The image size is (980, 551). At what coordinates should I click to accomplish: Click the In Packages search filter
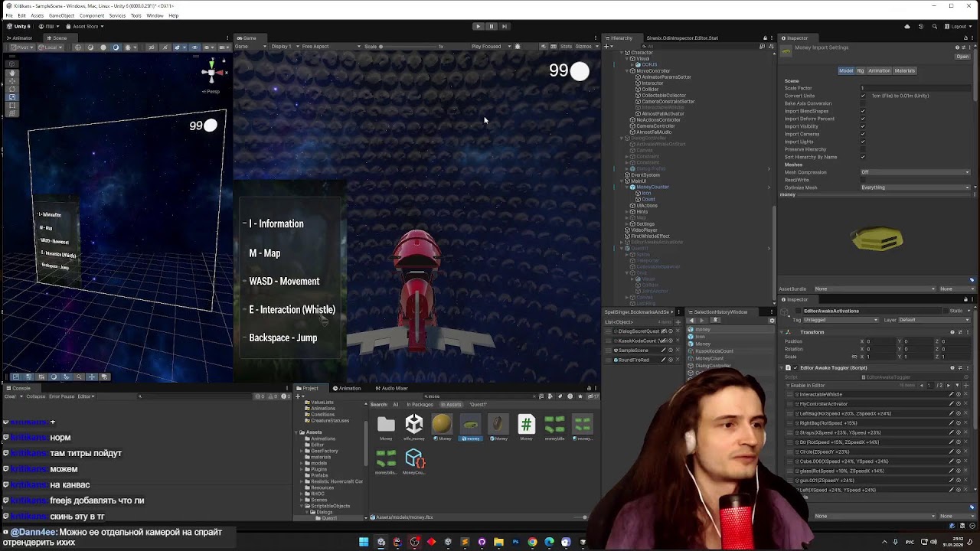(x=420, y=404)
